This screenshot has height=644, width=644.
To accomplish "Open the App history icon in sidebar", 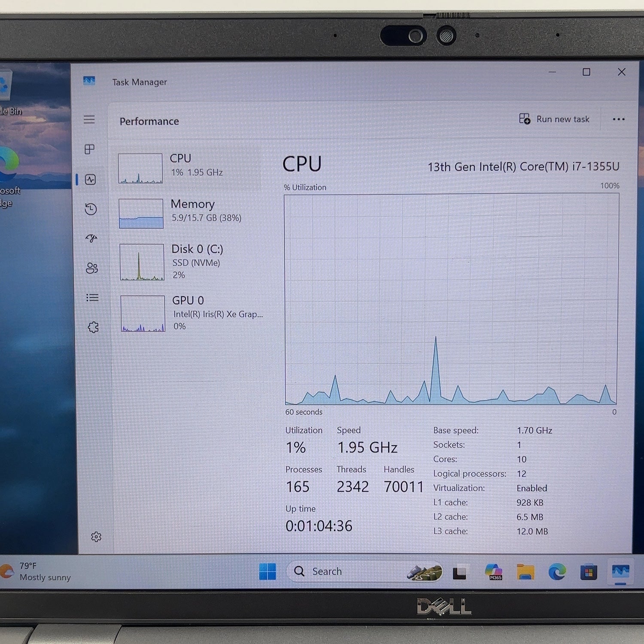I will click(91, 209).
